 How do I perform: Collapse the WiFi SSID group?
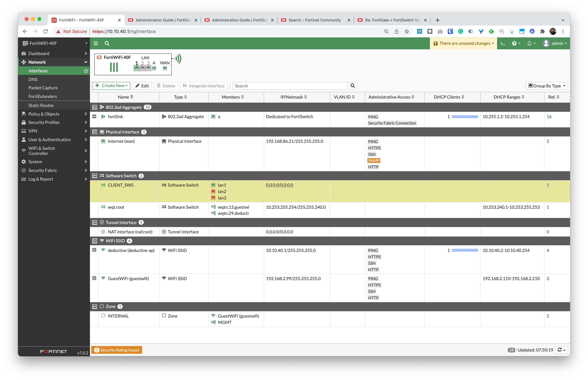(94, 241)
